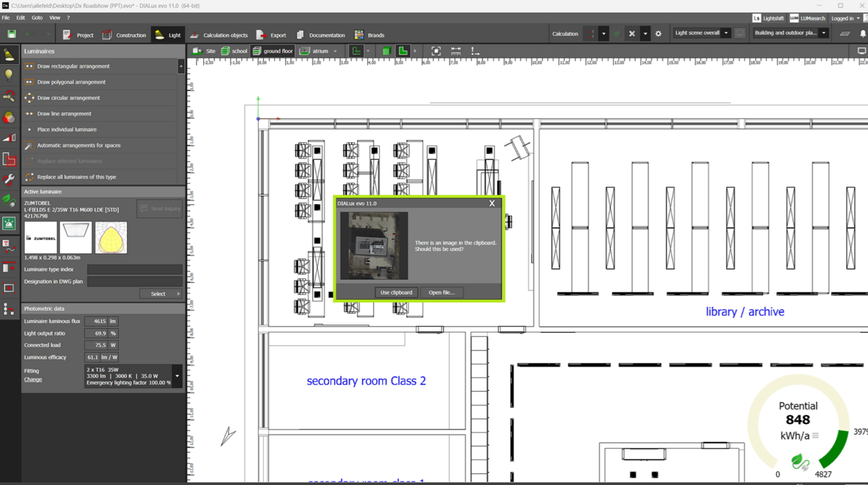Click the Change fitting link
Image resolution: width=868 pixels, height=485 pixels.
pyautogui.click(x=33, y=379)
